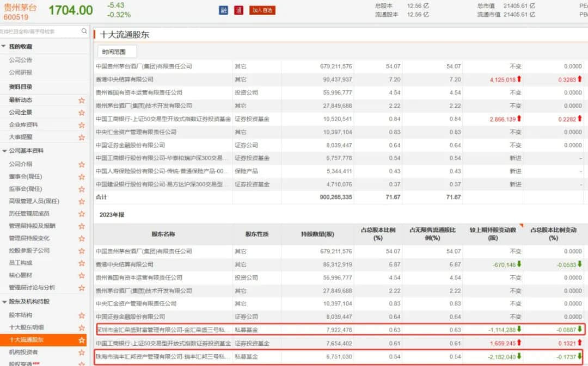This screenshot has width=588, height=366.
Task: Select 最新动态 from the sidebar
Action: (21, 100)
